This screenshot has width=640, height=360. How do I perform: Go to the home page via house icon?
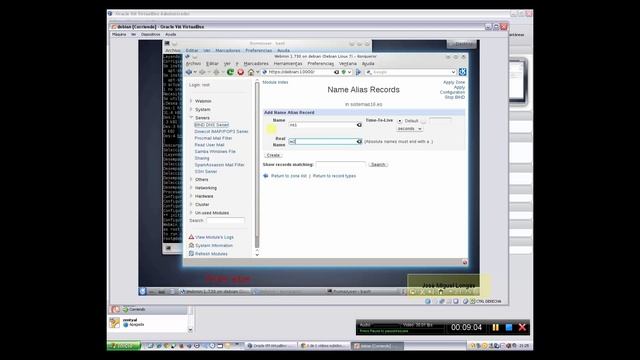(x=251, y=72)
